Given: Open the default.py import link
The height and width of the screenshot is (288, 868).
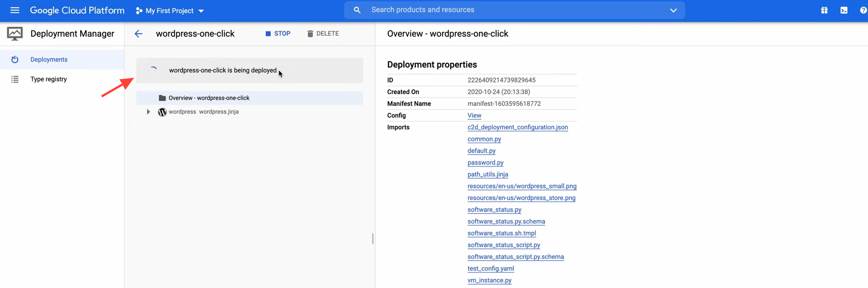Looking at the screenshot, I should (x=481, y=151).
